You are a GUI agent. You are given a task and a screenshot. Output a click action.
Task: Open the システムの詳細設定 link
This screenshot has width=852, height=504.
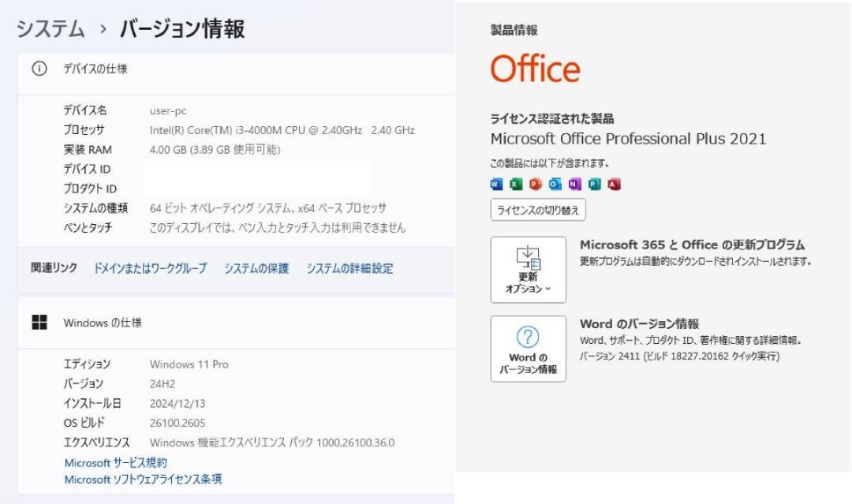(x=349, y=267)
